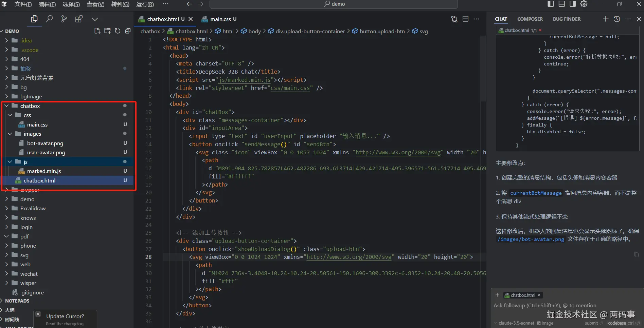The height and width of the screenshot is (328, 644).
Task: Click the codebase submit button
Action: [x=624, y=323]
